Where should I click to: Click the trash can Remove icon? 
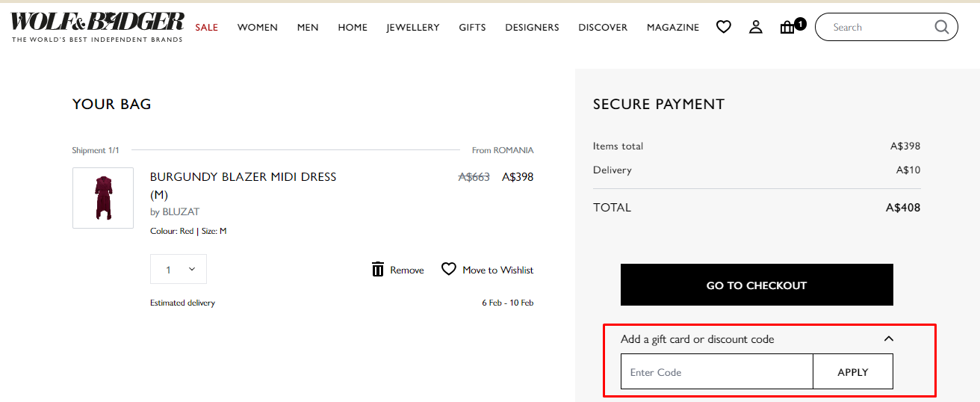378,270
